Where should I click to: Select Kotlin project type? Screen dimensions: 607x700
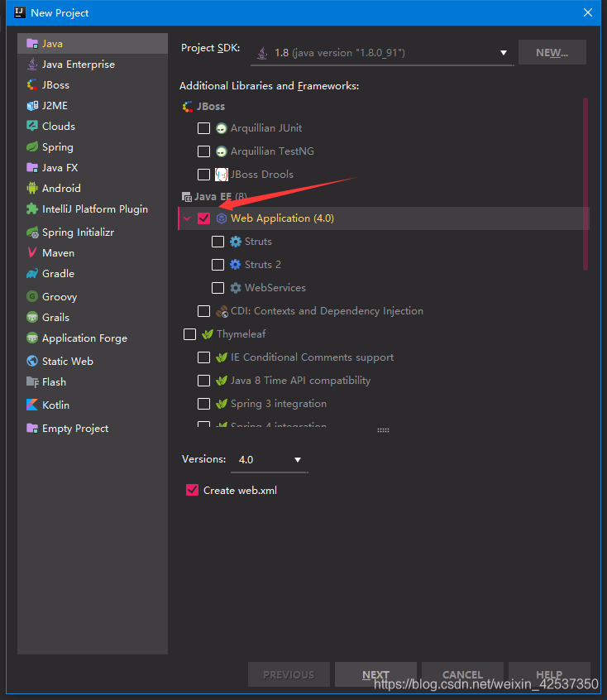93,405
